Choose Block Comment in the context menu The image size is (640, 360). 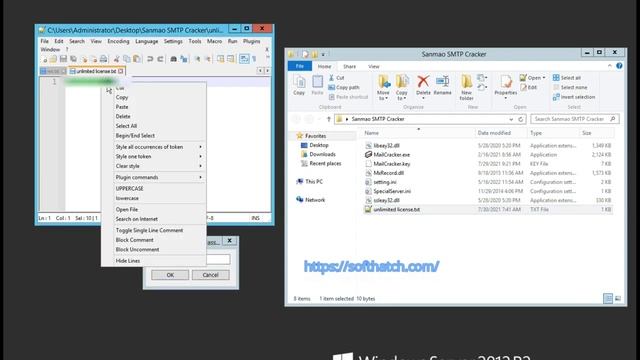point(134,240)
